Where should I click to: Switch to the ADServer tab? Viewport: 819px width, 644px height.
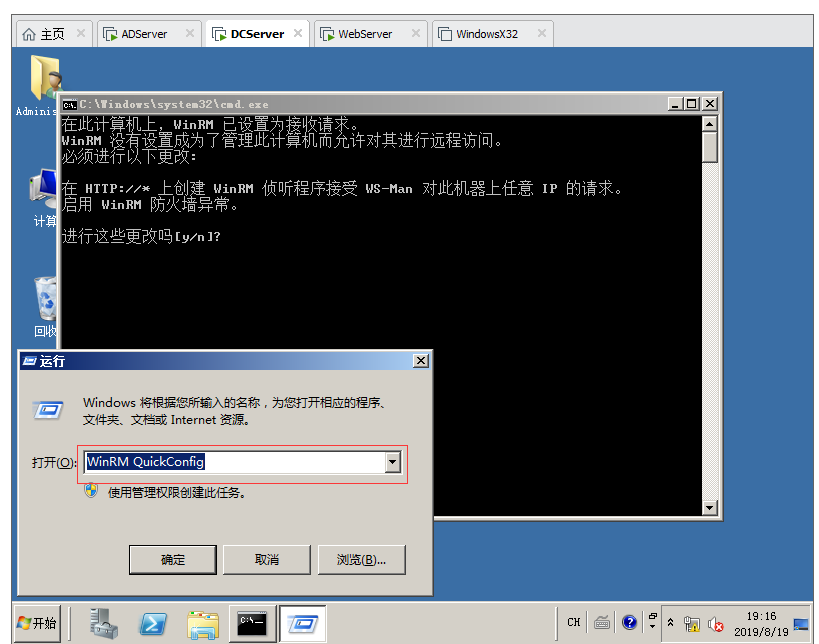pyautogui.click(x=144, y=34)
